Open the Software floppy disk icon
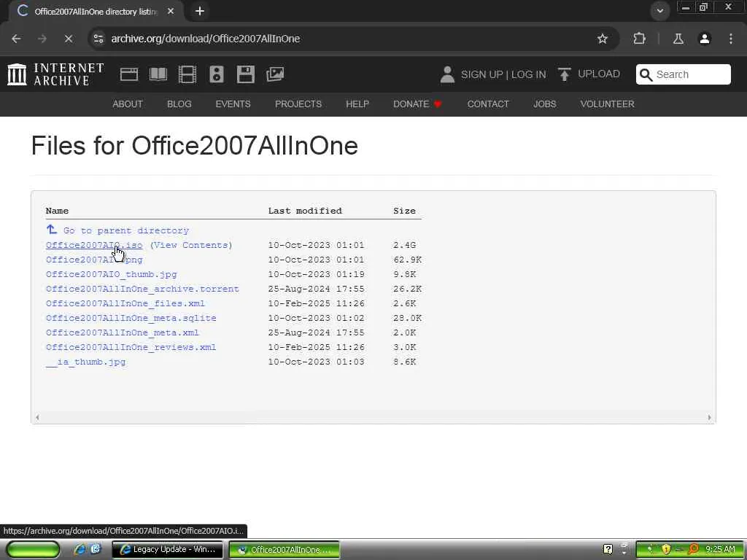The width and height of the screenshot is (747, 560). click(x=246, y=74)
